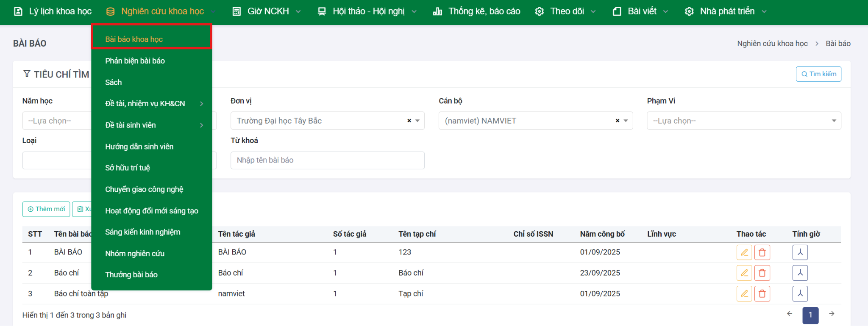Click the Từ khoá article name input
Screen dimensions: 868x326
pos(328,160)
